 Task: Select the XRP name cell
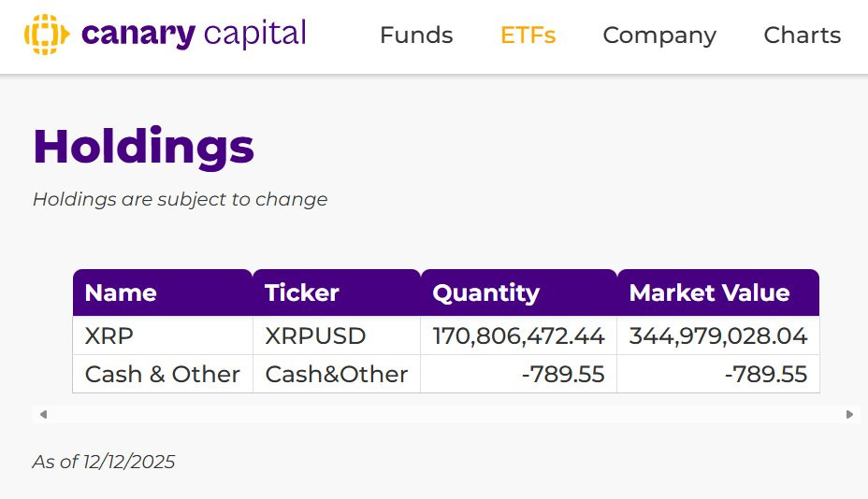[103, 336]
